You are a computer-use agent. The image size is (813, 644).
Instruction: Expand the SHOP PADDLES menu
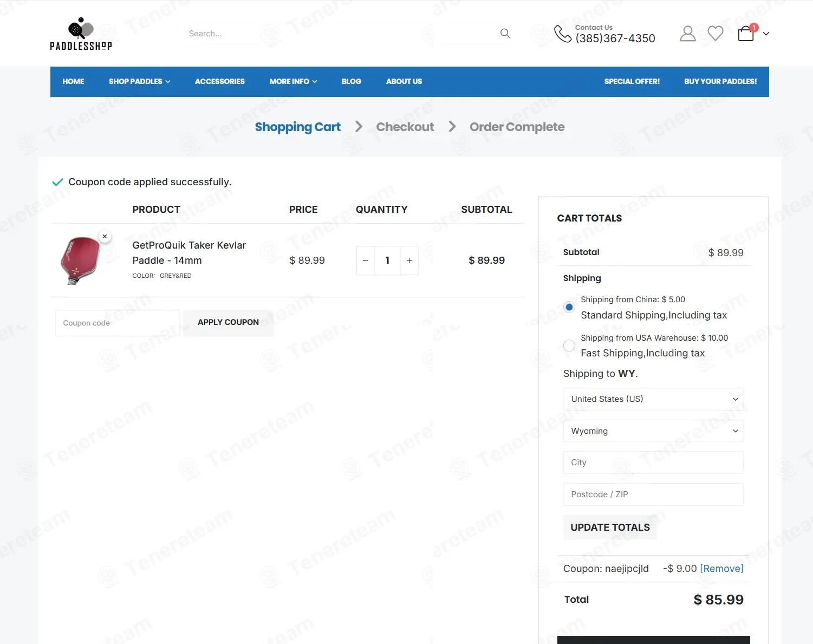(139, 82)
